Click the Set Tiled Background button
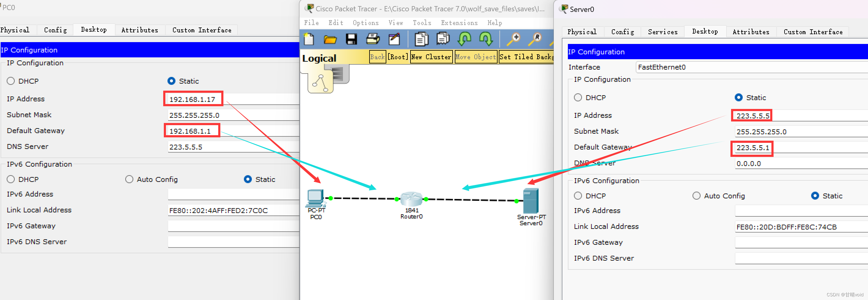Viewport: 868px width, 300px height. point(526,57)
